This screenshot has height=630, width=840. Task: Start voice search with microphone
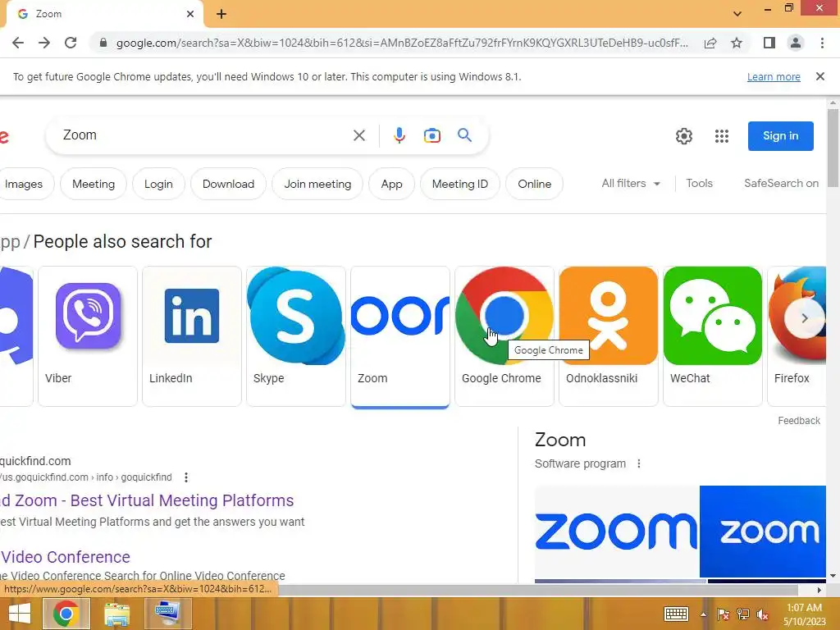[399, 135]
